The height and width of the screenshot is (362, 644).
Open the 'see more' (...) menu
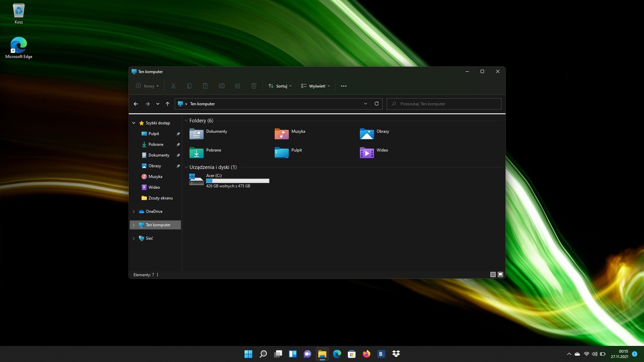coord(343,86)
